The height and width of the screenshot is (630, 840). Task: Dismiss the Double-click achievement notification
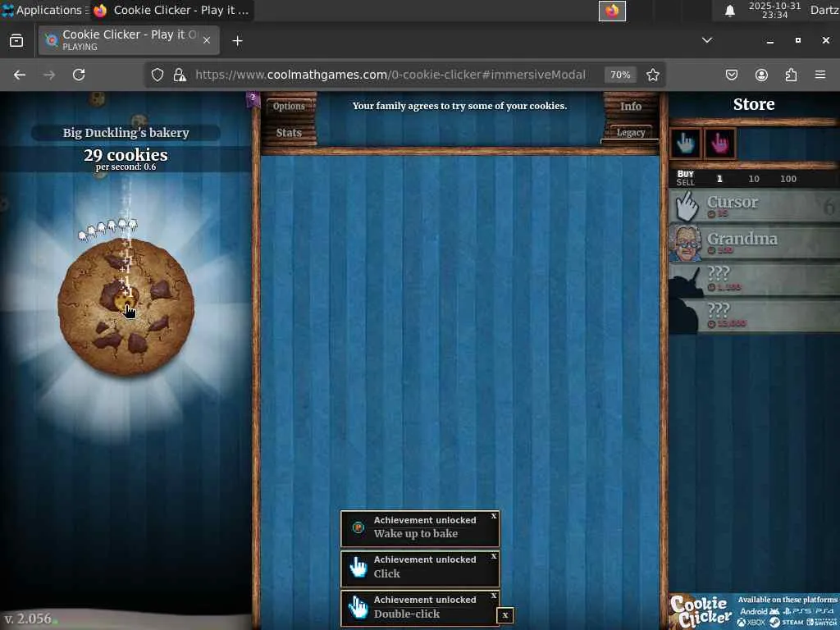coord(494,596)
